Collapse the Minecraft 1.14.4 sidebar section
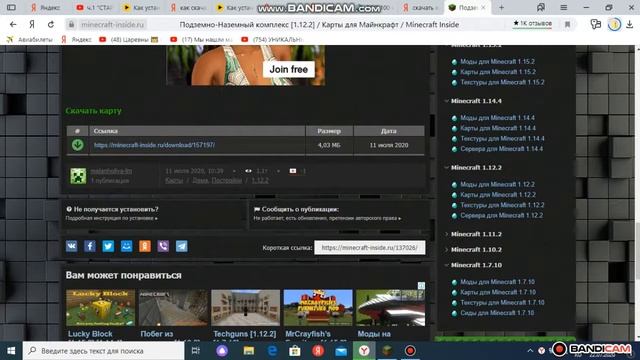Image resolution: width=640 pixels, height=360 pixels. coord(446,101)
